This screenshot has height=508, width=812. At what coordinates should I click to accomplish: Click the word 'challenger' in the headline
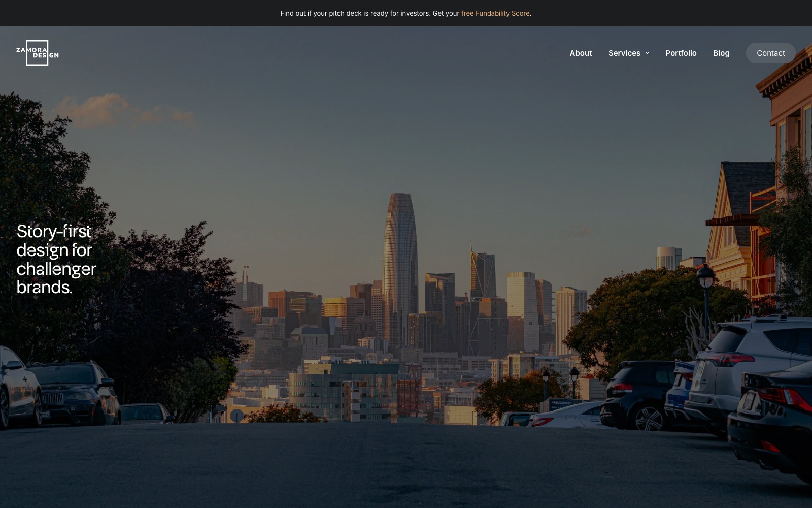click(56, 269)
